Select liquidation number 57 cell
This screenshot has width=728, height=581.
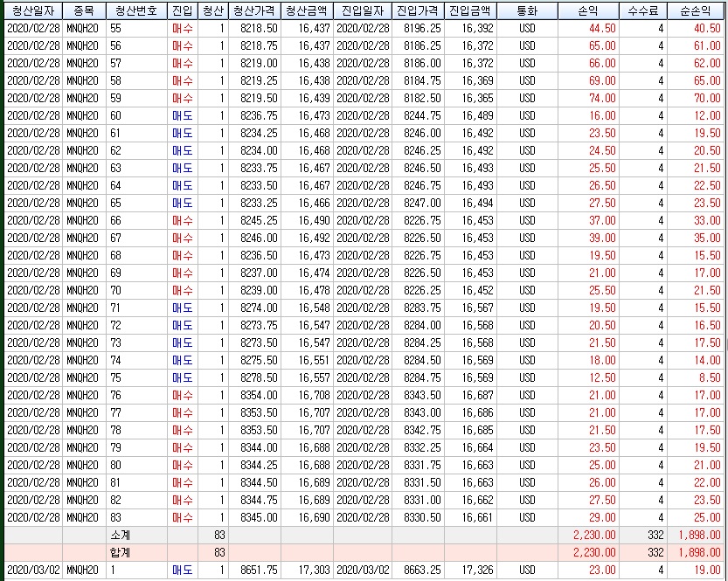136,63
